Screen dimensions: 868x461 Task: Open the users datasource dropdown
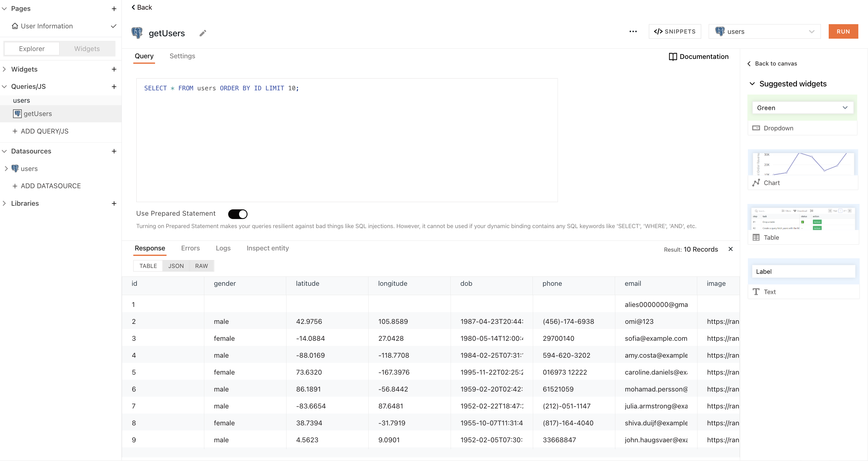click(x=764, y=31)
